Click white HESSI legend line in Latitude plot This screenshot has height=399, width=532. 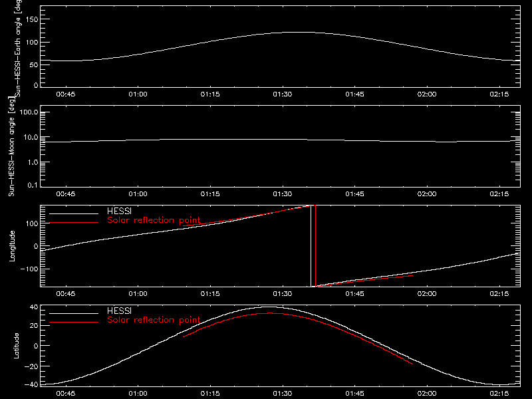[74, 313]
